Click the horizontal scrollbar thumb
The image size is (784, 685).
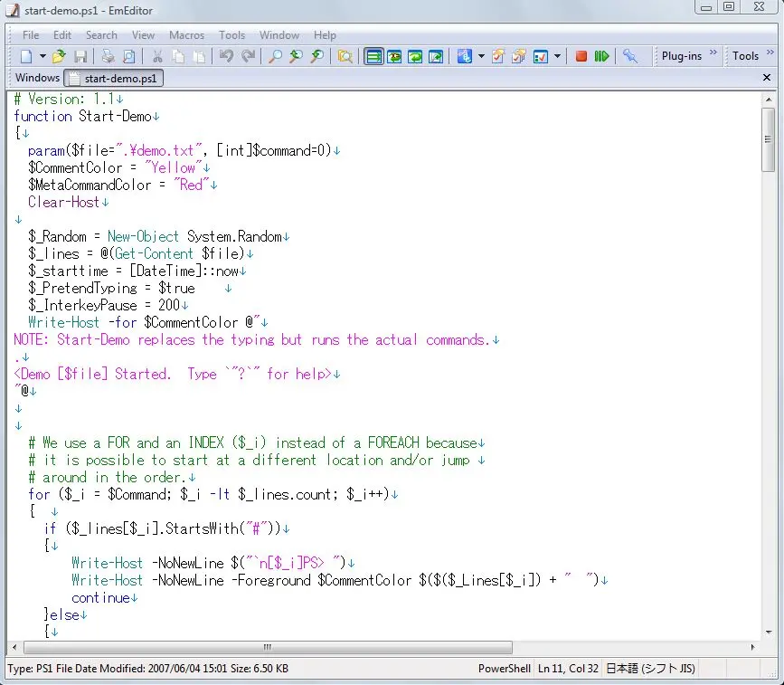[267, 648]
